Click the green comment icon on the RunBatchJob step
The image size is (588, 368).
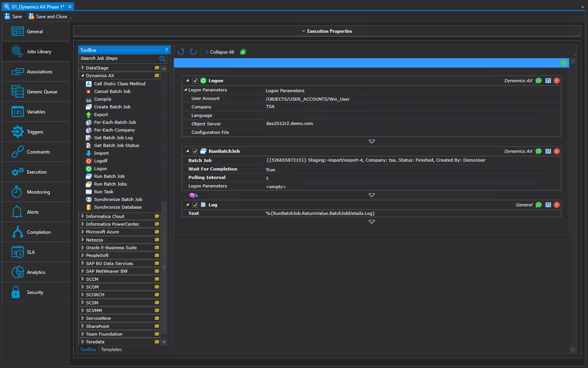[539, 151]
